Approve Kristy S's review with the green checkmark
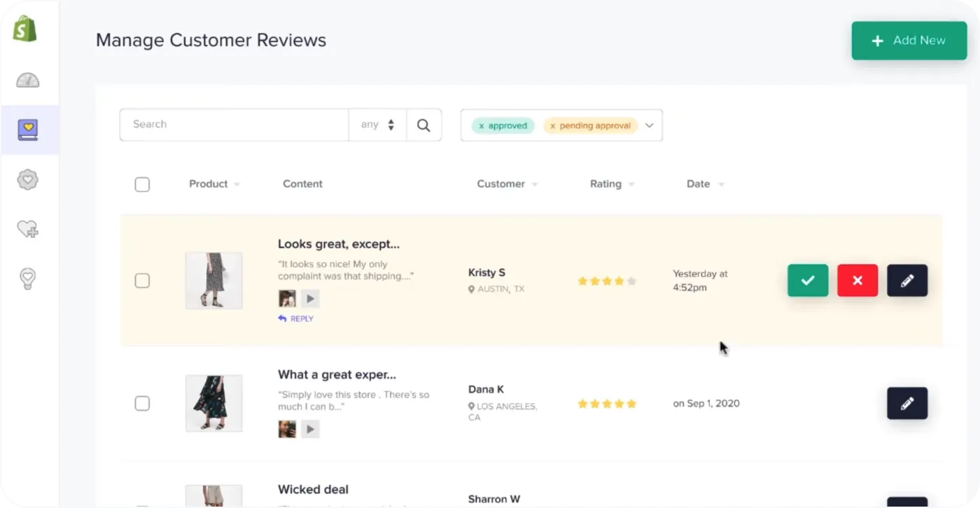Image resolution: width=980 pixels, height=508 pixels. tap(808, 280)
